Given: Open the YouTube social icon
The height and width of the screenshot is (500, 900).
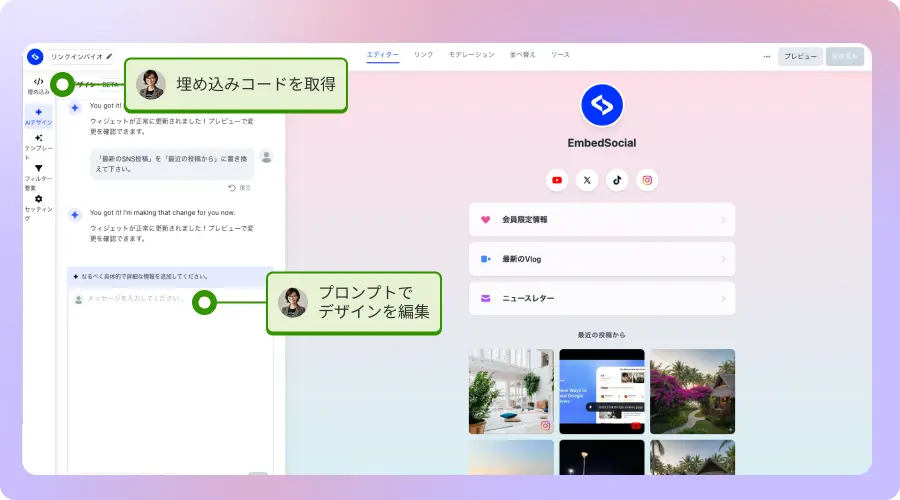Looking at the screenshot, I should coord(557,180).
